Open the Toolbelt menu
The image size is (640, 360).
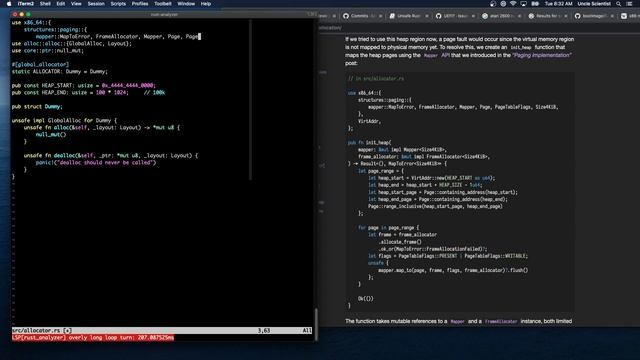pos(163,4)
